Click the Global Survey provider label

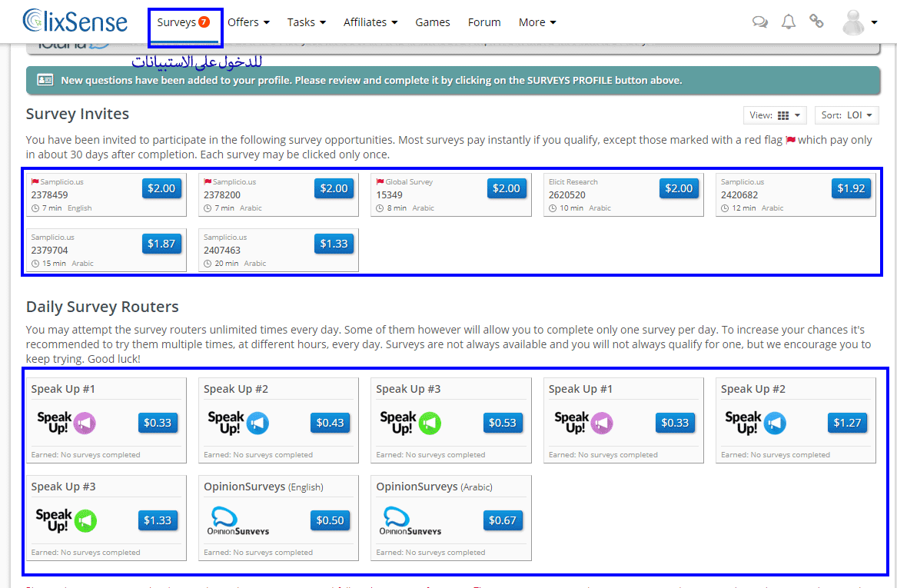click(x=409, y=182)
